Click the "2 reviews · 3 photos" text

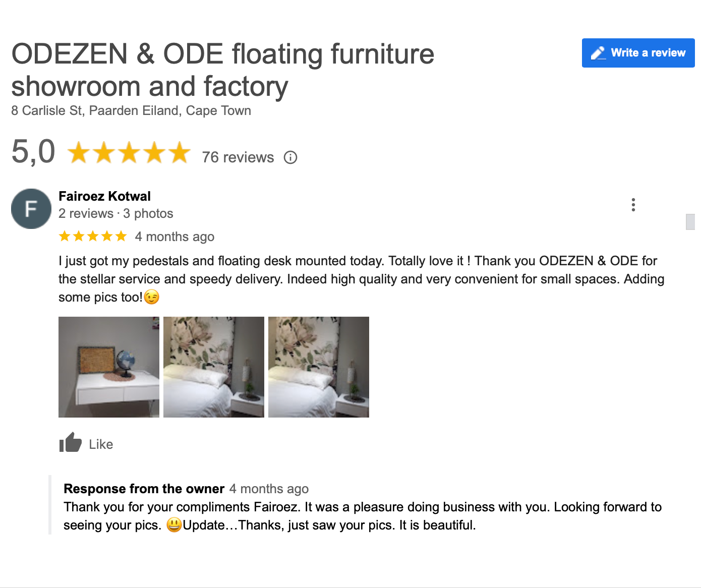coord(115,213)
